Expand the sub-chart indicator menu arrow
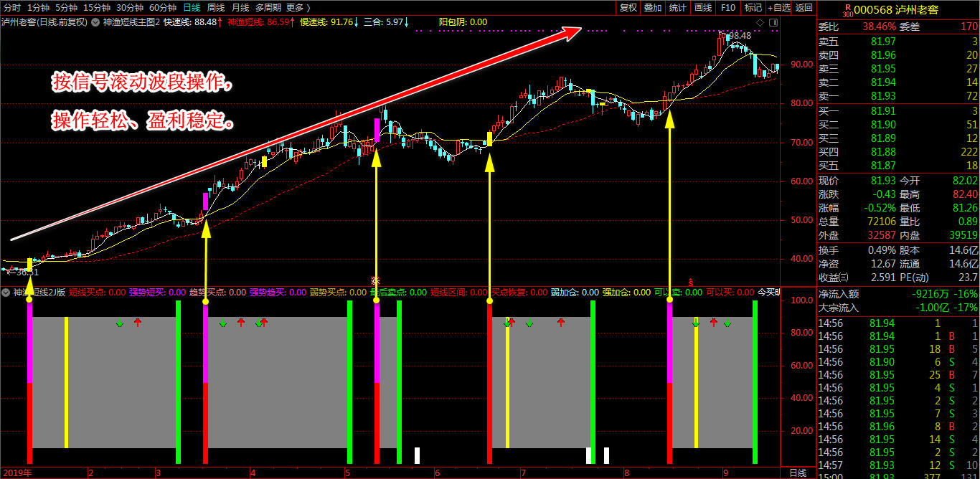The height and width of the screenshot is (479, 980). coord(6,293)
